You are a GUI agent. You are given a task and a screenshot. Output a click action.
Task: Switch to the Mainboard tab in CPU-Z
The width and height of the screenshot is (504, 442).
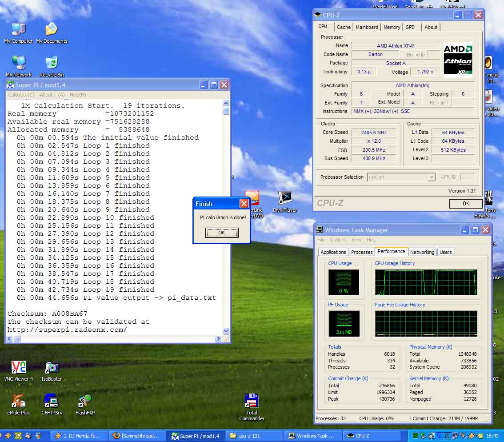pos(367,27)
